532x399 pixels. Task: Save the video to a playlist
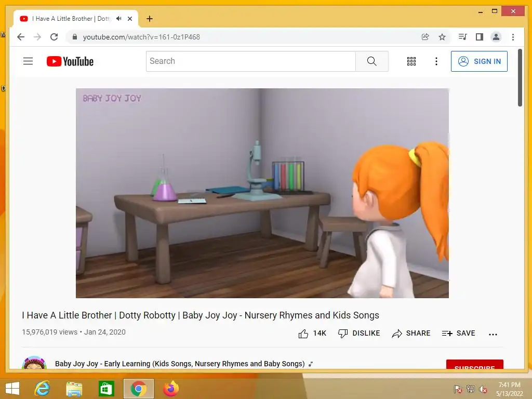[458, 334]
